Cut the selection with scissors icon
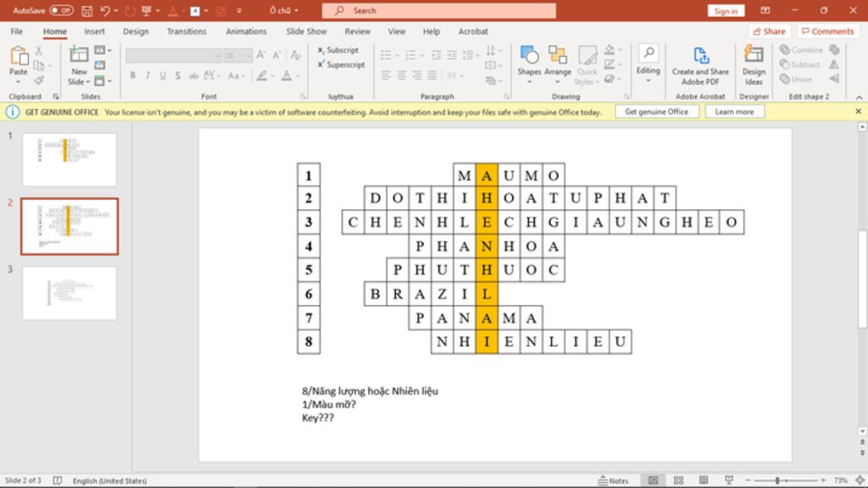Viewport: 868px width, 488px height. (39, 50)
